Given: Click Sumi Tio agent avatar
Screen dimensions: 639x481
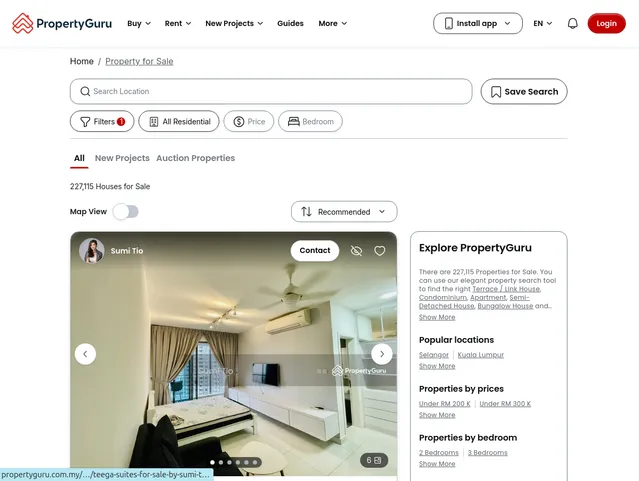Looking at the screenshot, I should pos(92,251).
